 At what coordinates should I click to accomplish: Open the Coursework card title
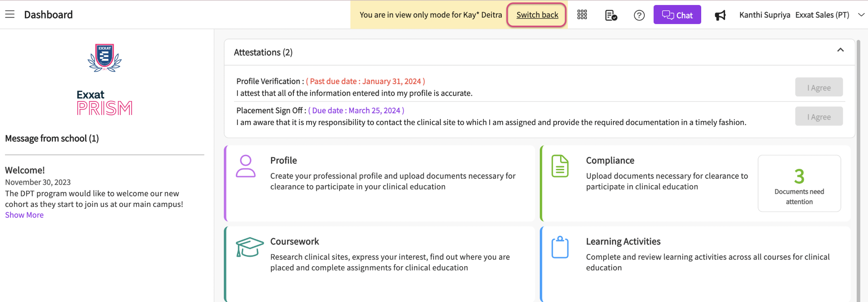click(294, 242)
